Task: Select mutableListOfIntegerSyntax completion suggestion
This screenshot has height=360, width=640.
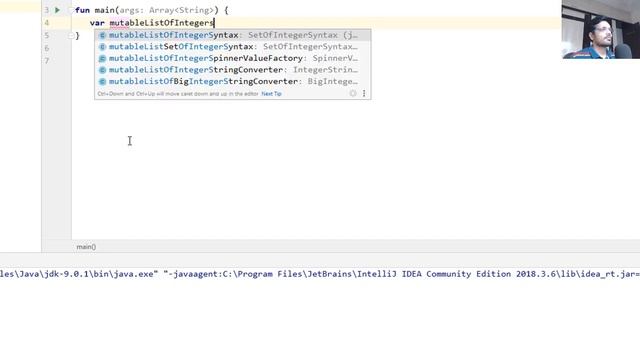Action: pos(233,35)
